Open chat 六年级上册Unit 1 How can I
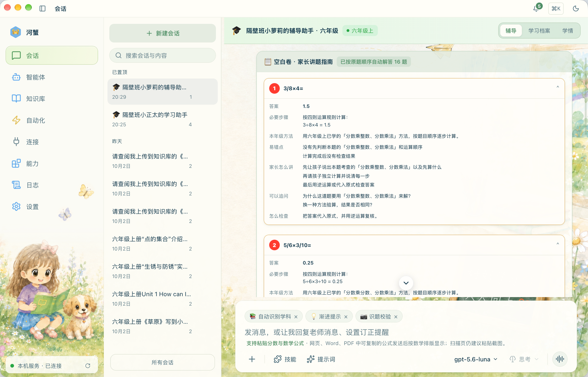Viewport: 588px width, 377px height. point(162,299)
